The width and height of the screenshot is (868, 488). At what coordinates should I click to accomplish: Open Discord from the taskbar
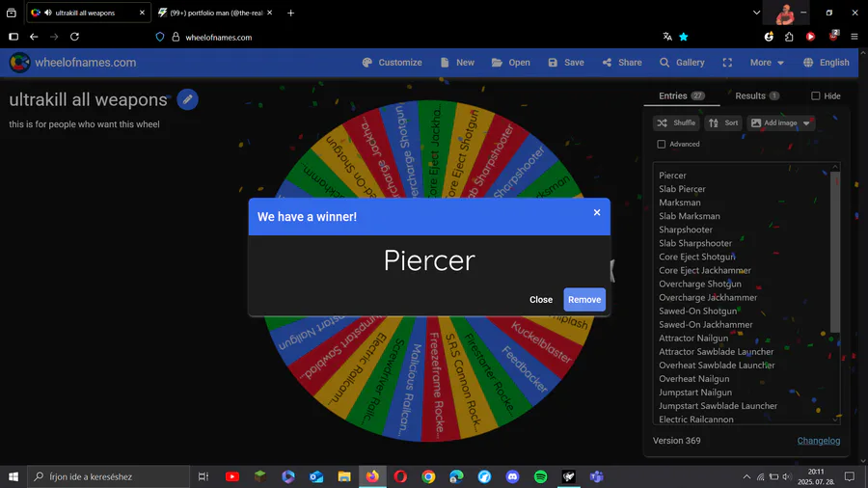pyautogui.click(x=513, y=476)
